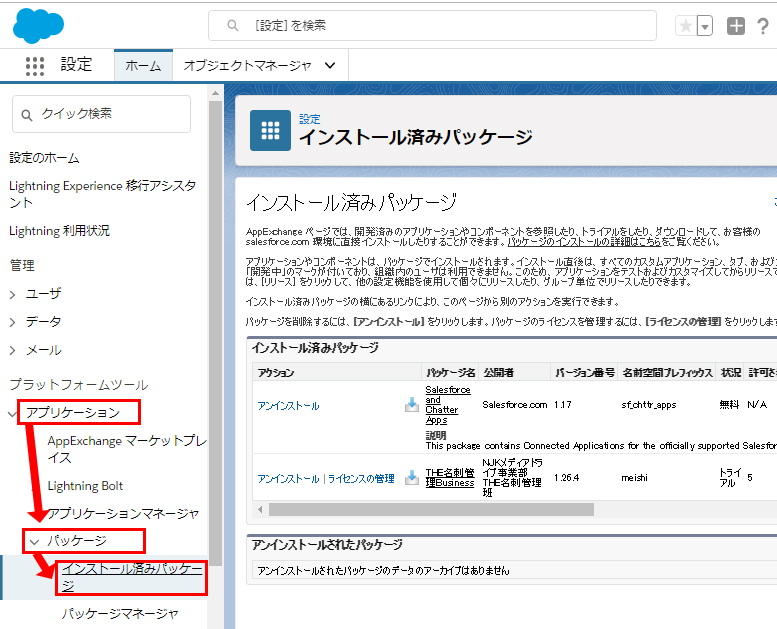
Task: Open the help question mark icon
Action: [x=763, y=26]
